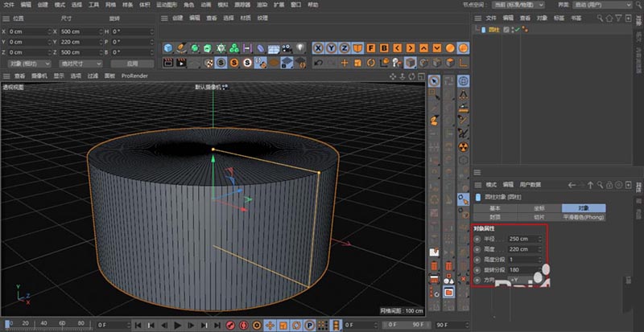Click the camera object icon in toolbar
This screenshot has width=644, height=332.
[286, 48]
